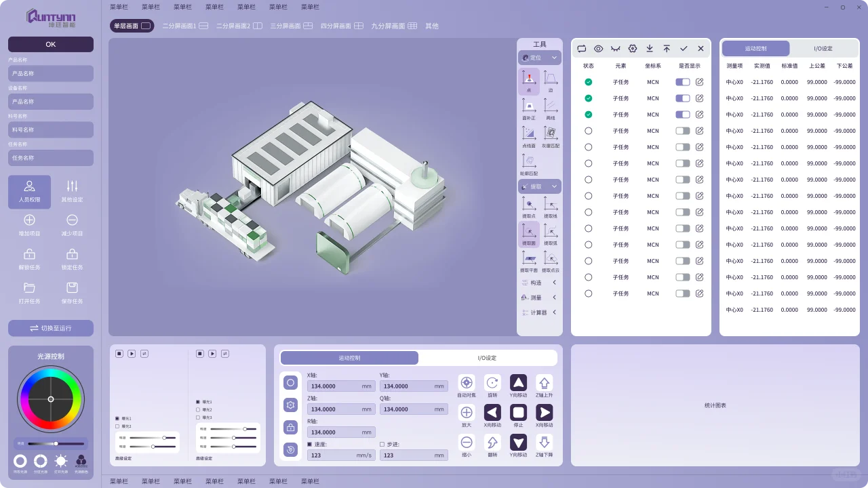Select the 点线面 tool
The image size is (868, 488).
(x=529, y=137)
